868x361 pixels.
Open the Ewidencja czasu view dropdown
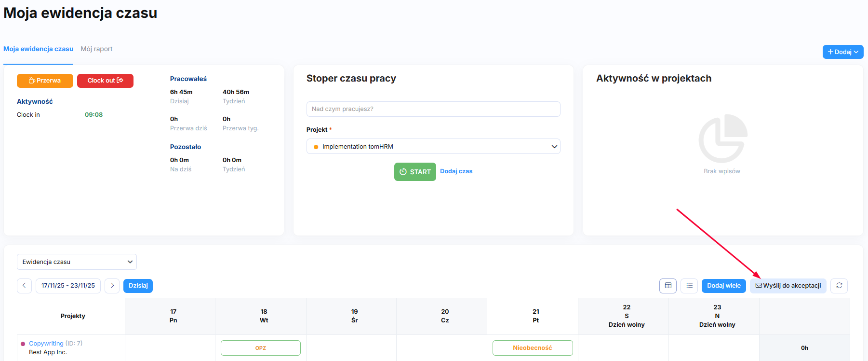[77, 262]
